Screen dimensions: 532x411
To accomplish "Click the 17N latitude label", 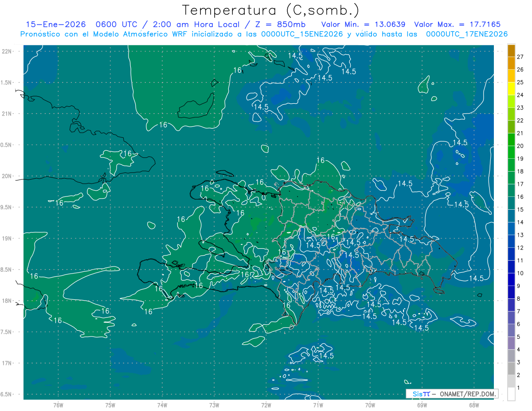I will click(x=7, y=363).
